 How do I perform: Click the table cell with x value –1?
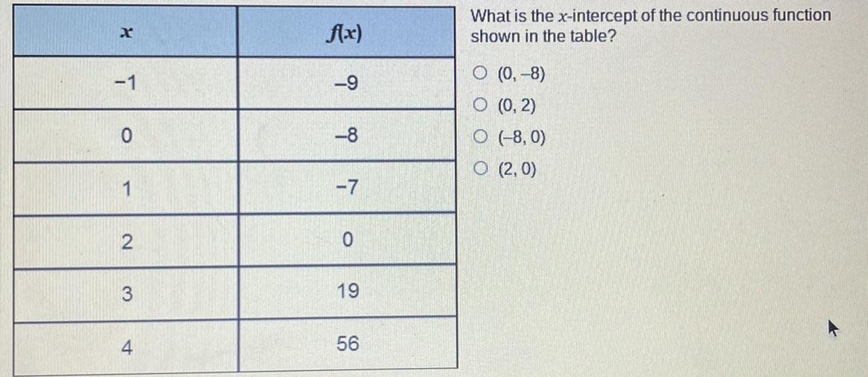point(126,83)
